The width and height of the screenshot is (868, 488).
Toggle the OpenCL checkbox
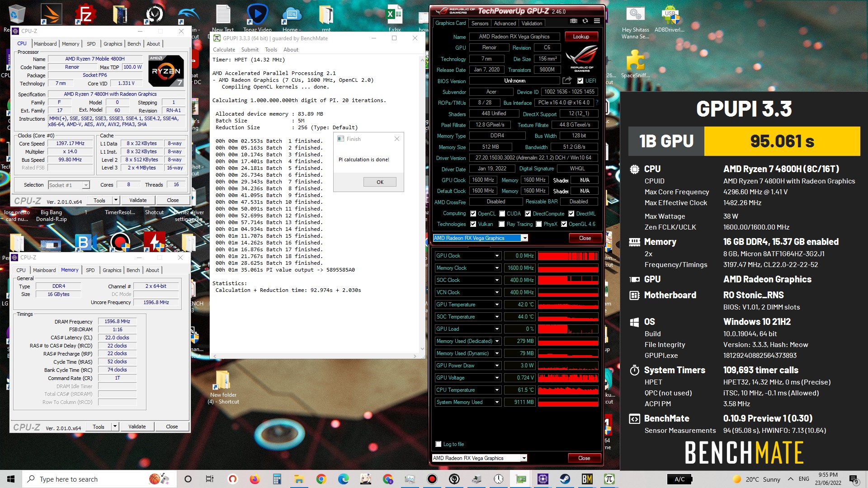473,214
